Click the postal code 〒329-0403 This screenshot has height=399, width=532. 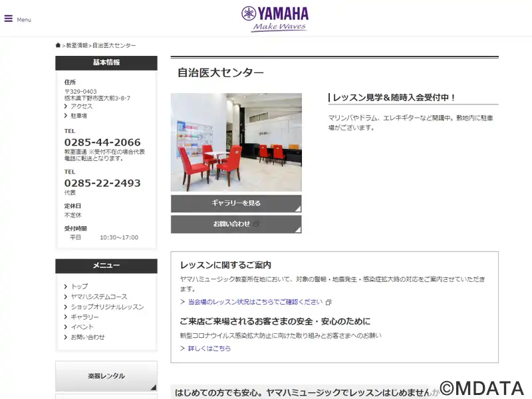point(80,92)
